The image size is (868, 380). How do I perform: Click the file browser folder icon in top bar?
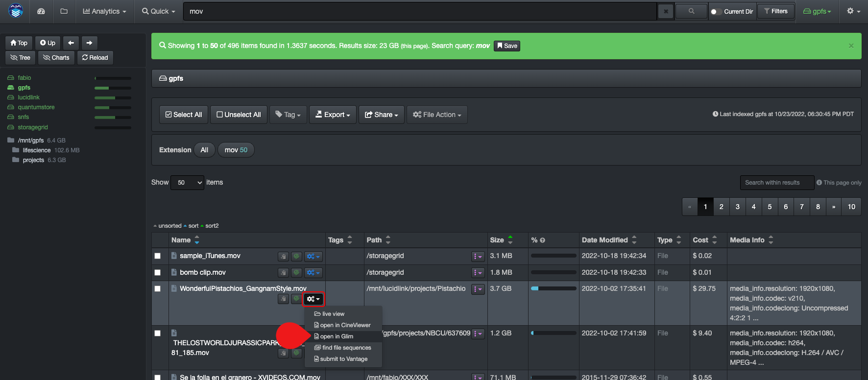(64, 11)
